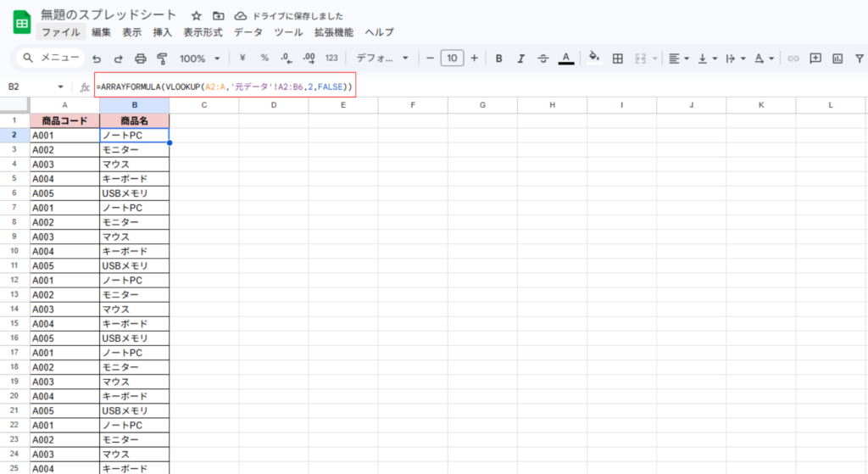The width and height of the screenshot is (868, 474).
Task: Select the row 10 header
Action: click(14, 251)
